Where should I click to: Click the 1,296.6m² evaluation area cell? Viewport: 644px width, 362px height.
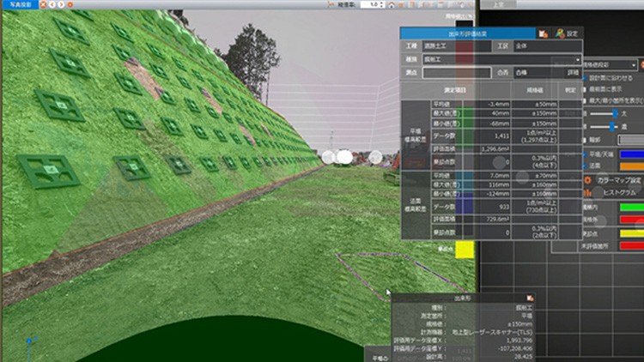[x=487, y=149]
